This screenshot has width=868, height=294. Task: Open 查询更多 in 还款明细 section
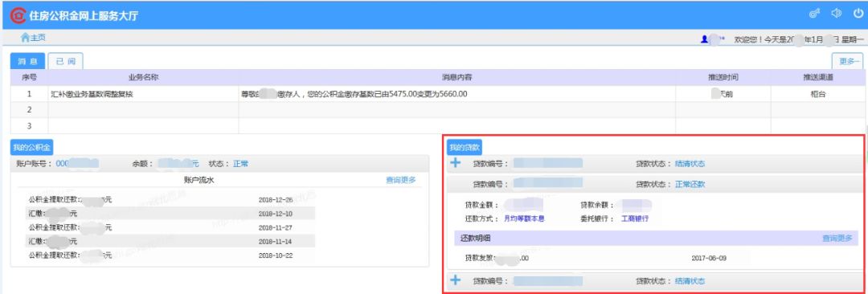837,238
